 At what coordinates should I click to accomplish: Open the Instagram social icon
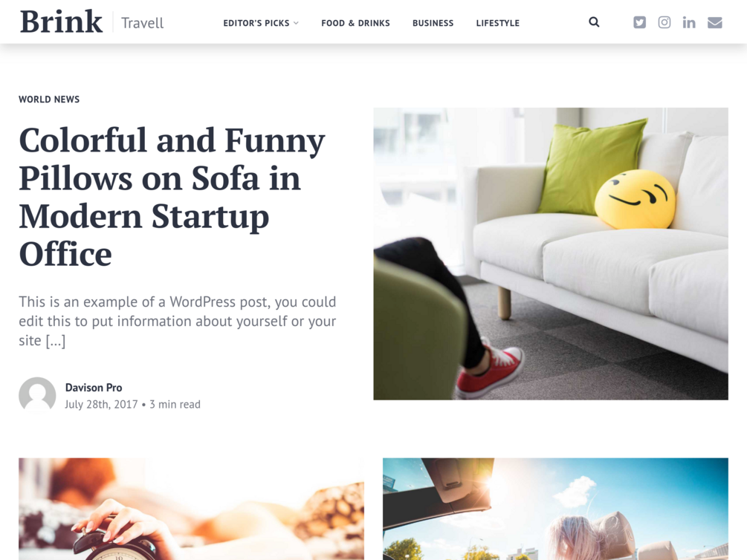(664, 22)
